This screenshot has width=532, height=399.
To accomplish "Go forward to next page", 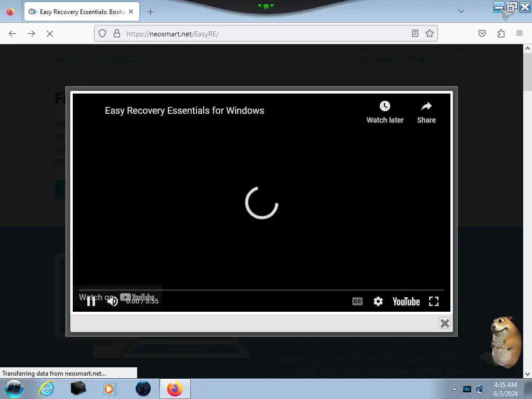I will tap(31, 34).
